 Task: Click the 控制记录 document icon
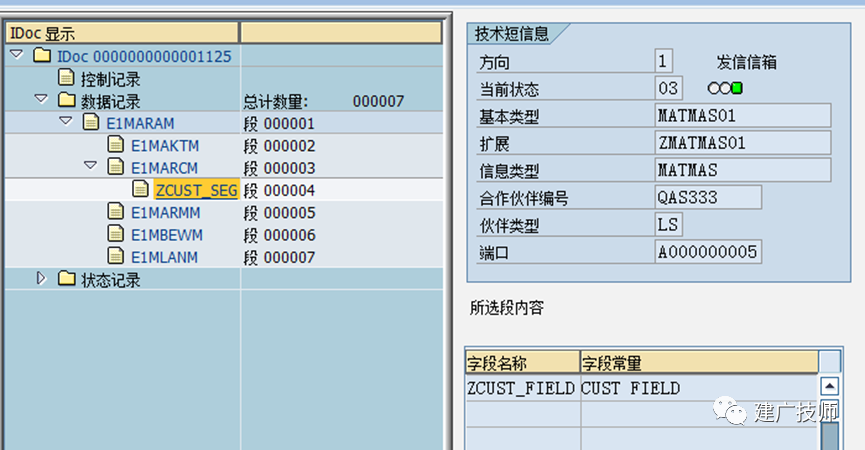pyautogui.click(x=66, y=77)
